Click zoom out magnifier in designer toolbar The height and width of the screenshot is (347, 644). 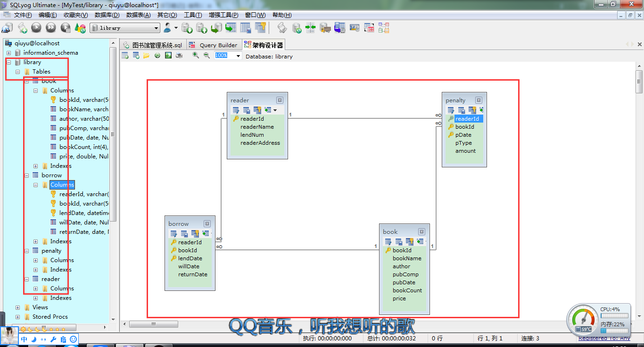[206, 56]
